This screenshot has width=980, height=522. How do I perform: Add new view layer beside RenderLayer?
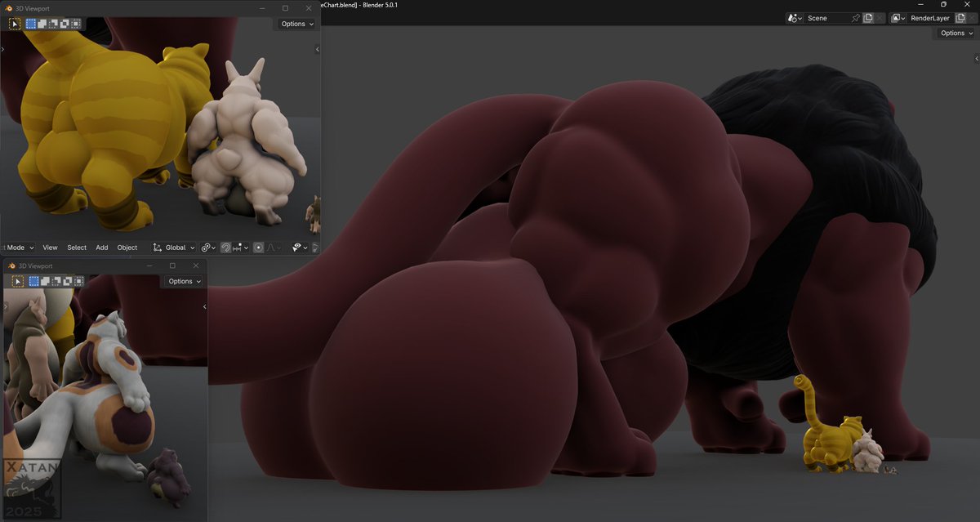pyautogui.click(x=960, y=18)
